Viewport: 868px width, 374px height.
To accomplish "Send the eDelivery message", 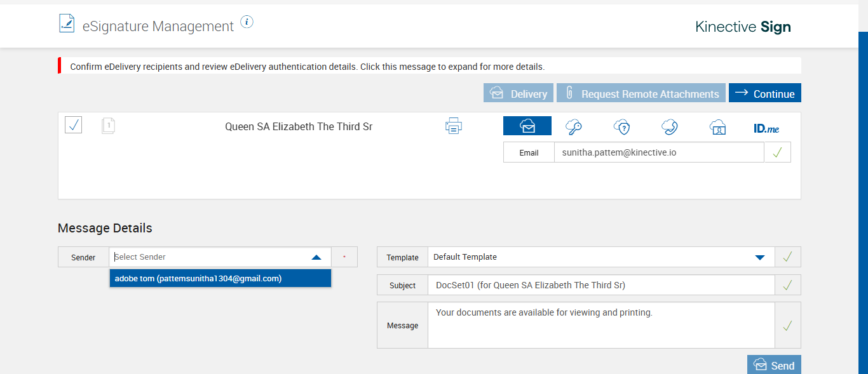I will click(x=774, y=365).
